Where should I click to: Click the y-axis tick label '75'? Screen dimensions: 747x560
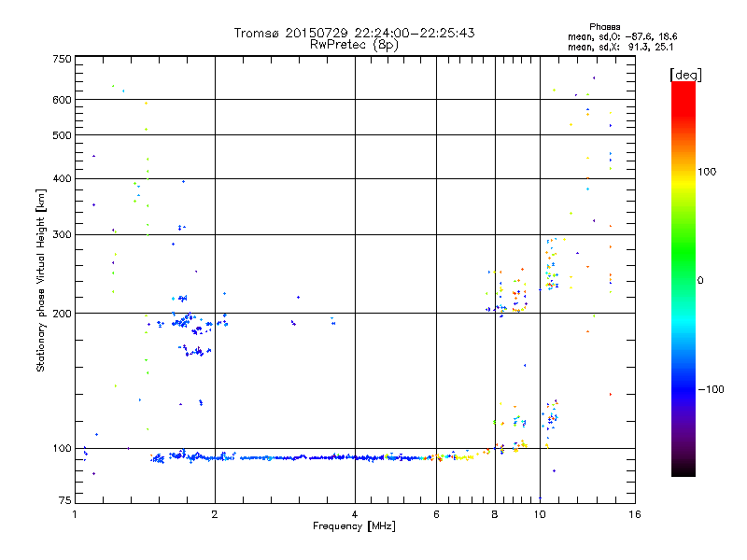(x=65, y=500)
